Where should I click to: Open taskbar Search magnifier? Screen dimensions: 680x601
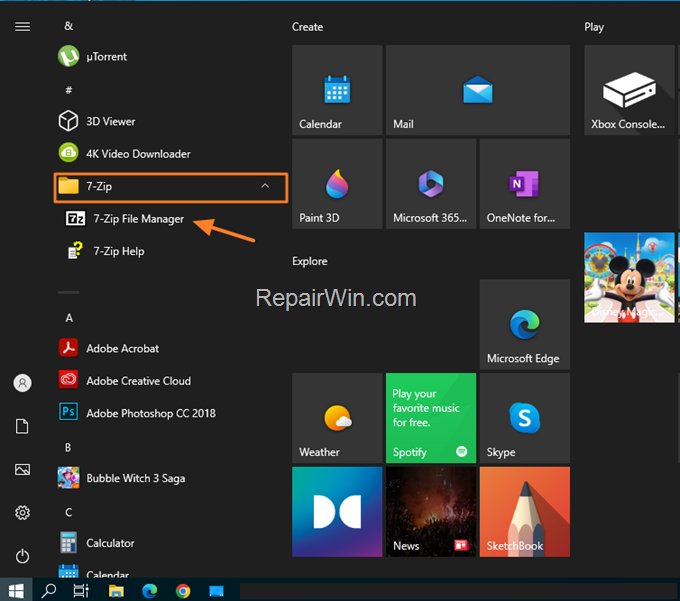pyautogui.click(x=49, y=591)
